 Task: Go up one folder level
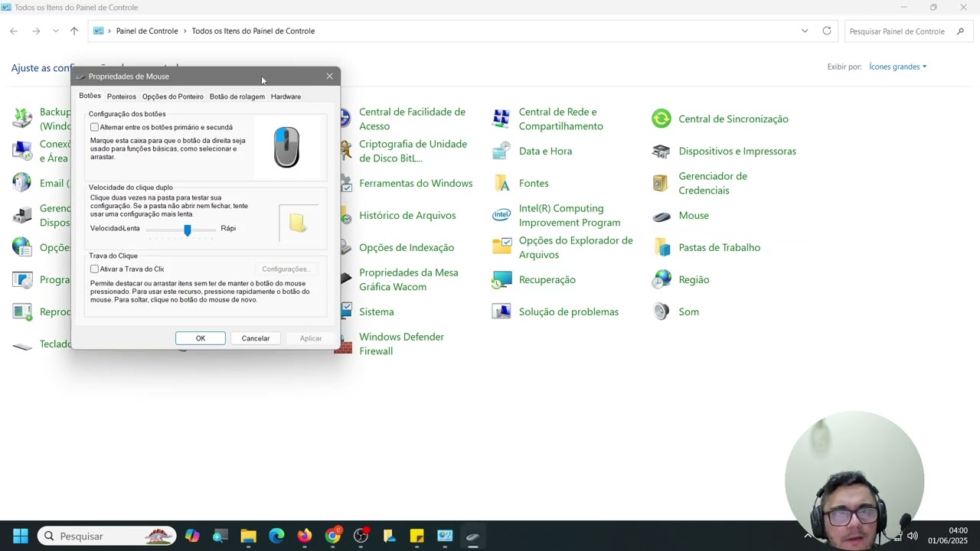(74, 31)
